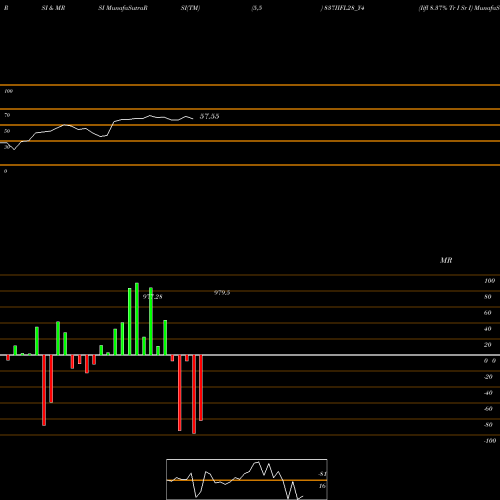Click the MR panel title label
500x500 pixels.
[x=446, y=260]
